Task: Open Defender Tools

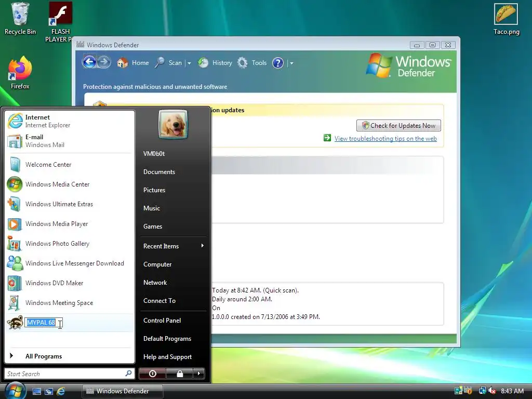Action: (x=252, y=63)
